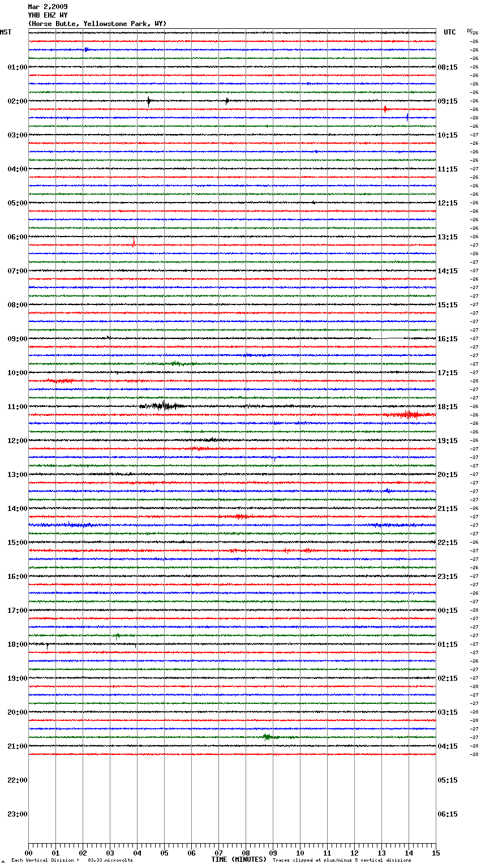Click the "00:15" UTC time label

[448, 611]
